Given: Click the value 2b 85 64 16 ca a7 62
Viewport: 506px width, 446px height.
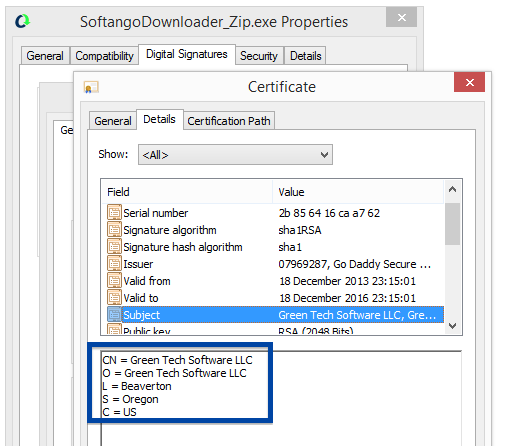Looking at the screenshot, I should click(x=329, y=213).
